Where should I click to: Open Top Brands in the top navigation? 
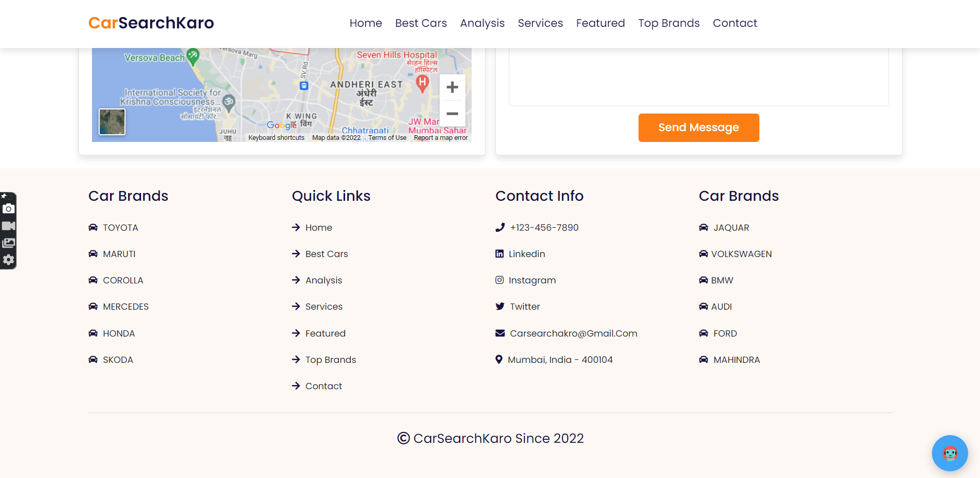[669, 23]
